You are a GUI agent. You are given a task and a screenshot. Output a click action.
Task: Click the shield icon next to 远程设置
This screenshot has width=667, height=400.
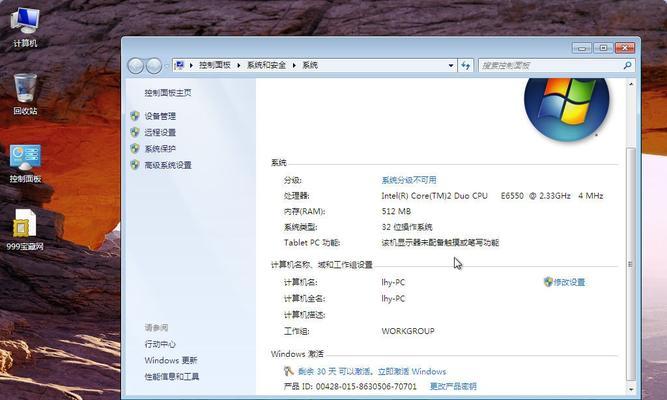click(135, 132)
